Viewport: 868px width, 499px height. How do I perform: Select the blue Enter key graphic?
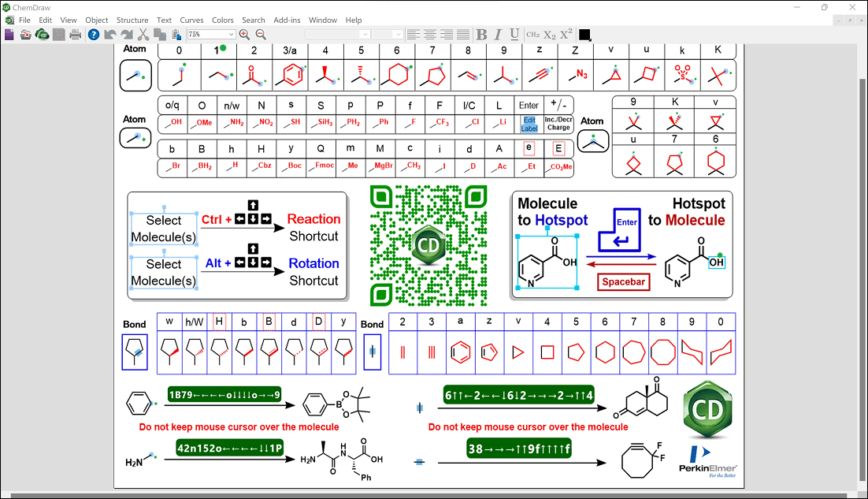point(620,230)
